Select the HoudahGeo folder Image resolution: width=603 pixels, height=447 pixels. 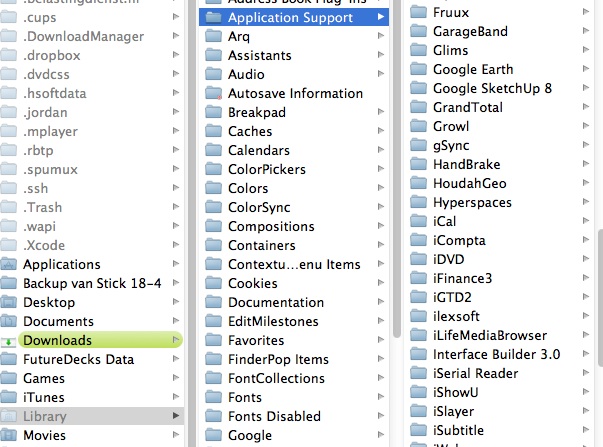tap(500, 183)
